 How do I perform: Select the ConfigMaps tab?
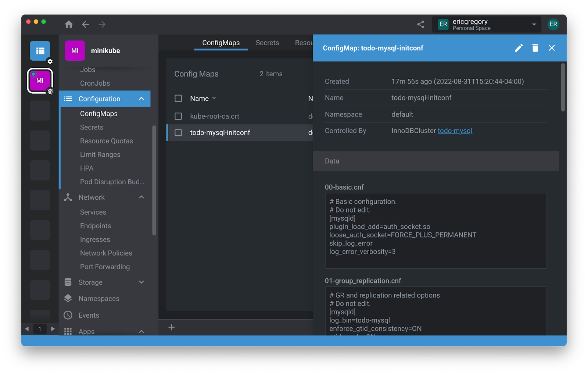(221, 43)
